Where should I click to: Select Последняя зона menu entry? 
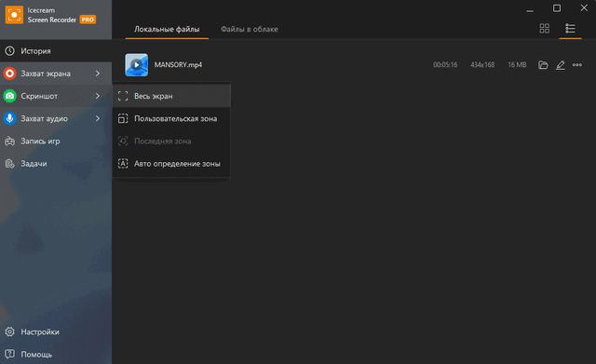[x=171, y=142]
